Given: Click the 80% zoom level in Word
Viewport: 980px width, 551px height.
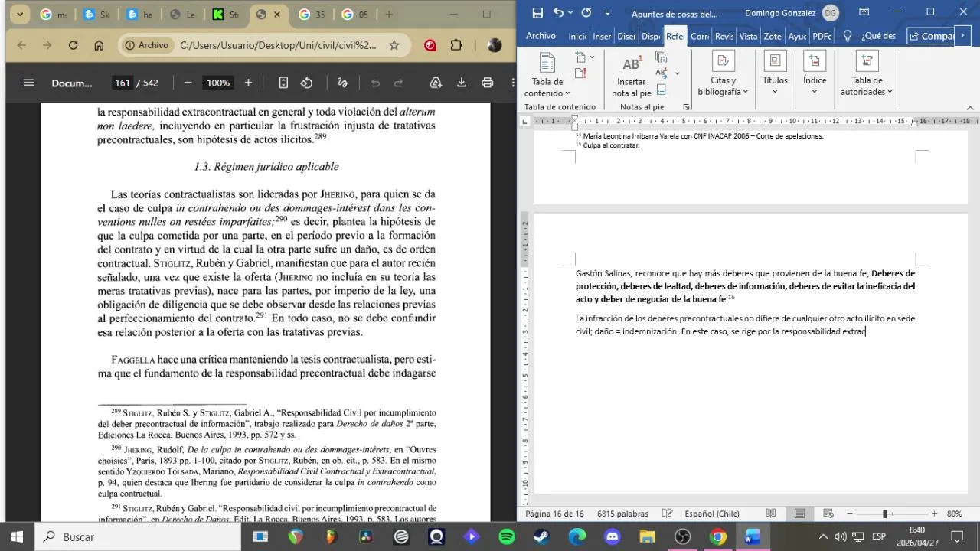Looking at the screenshot, I should pyautogui.click(x=954, y=514).
